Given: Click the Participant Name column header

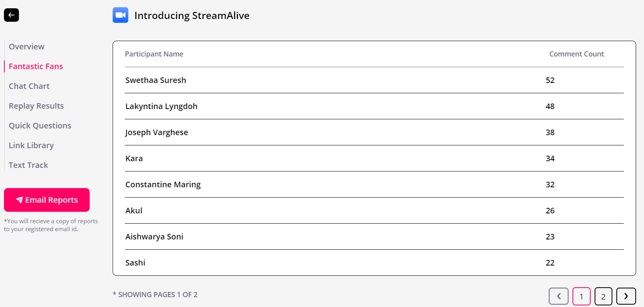Looking at the screenshot, I should [154, 54].
